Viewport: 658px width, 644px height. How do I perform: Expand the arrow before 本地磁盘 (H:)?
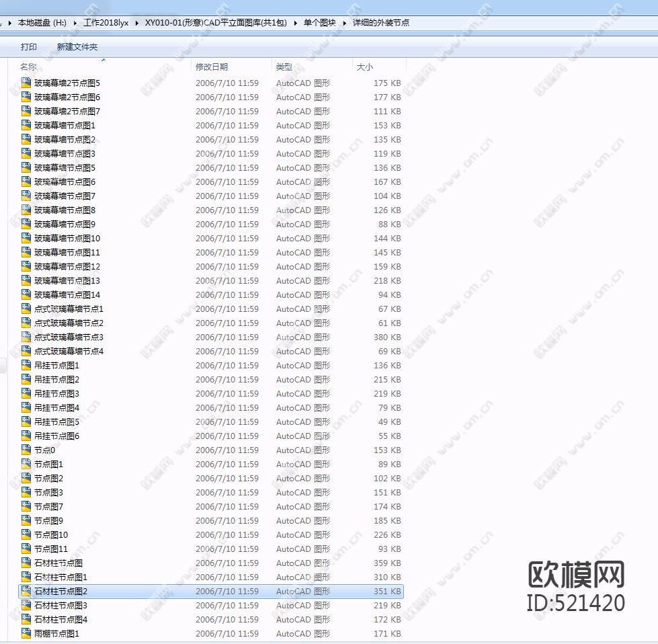(9, 23)
